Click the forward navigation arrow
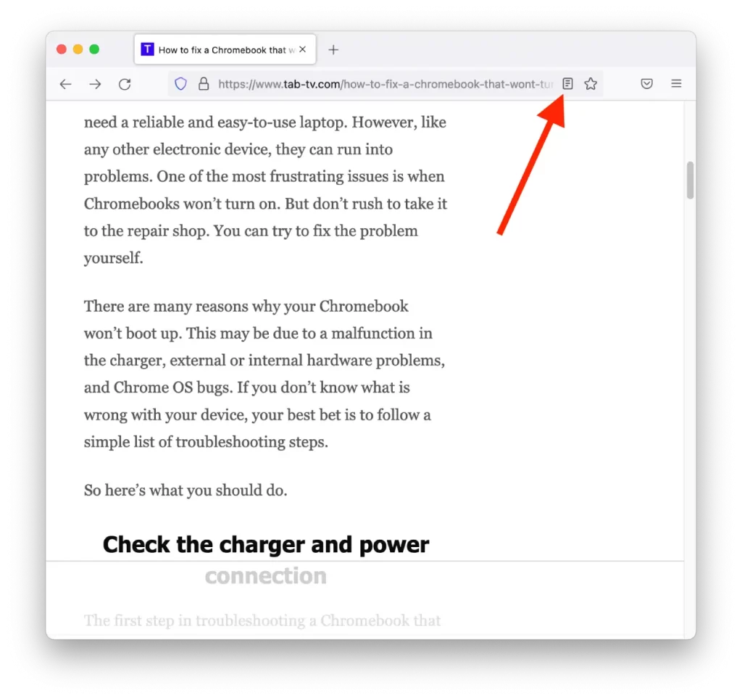The image size is (742, 700). [95, 84]
